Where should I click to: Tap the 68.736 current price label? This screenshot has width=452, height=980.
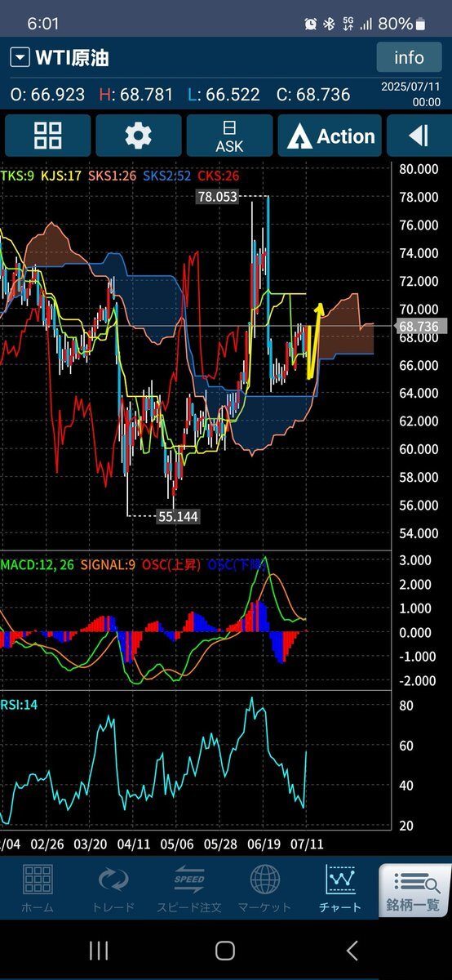[x=419, y=326]
